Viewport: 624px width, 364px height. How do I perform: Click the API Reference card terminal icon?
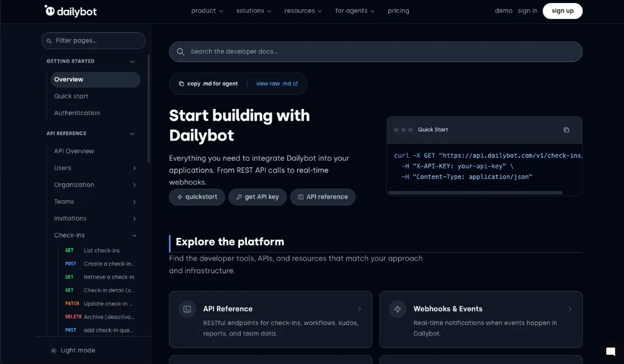[x=187, y=309]
